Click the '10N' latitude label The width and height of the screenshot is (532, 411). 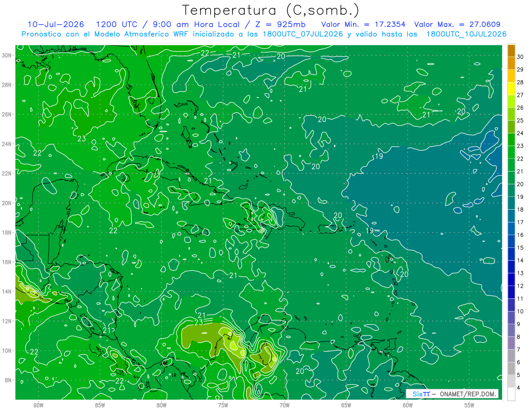8,351
